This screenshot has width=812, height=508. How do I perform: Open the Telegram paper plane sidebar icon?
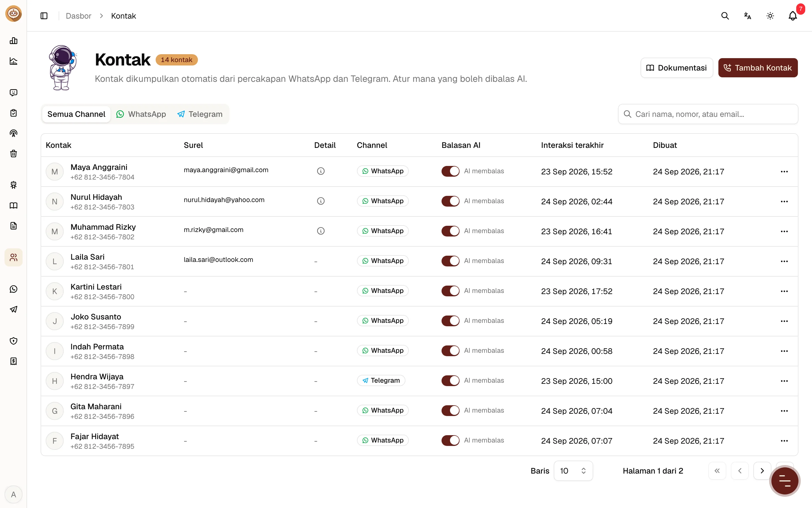[x=14, y=309]
